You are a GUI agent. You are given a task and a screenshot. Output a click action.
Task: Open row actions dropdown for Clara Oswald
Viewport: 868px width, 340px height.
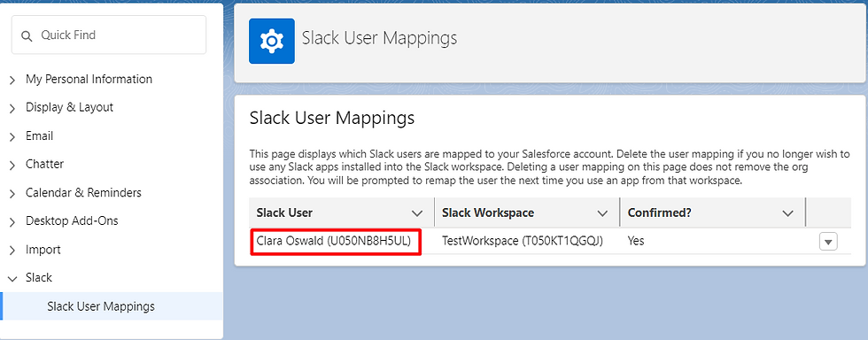pyautogui.click(x=828, y=242)
